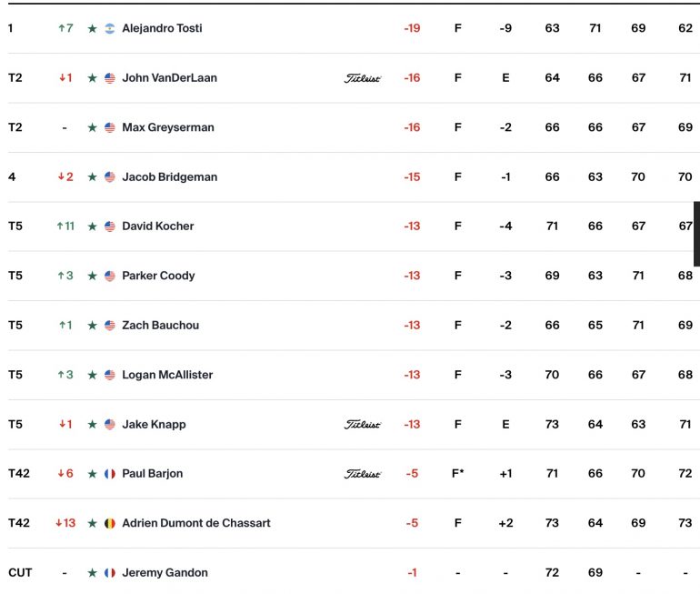Expand Max Greyserman scorecard row
The height and width of the screenshot is (594, 700).
350,127
